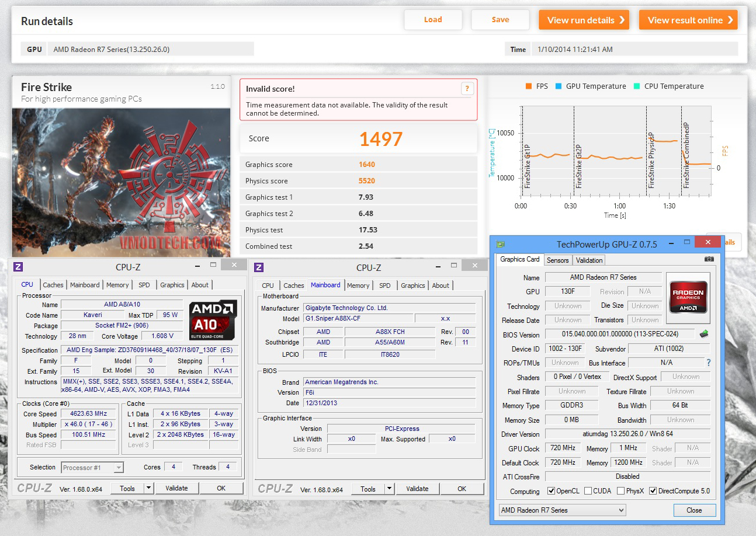Click OK in the CPU-tab CPU-Z window
This screenshot has height=536, width=756.
(x=221, y=489)
